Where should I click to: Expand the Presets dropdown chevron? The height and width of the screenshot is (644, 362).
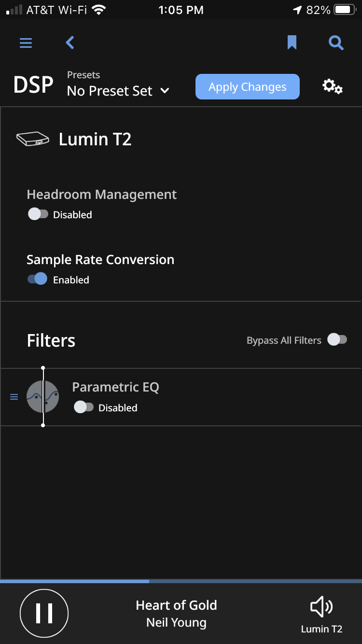(165, 91)
